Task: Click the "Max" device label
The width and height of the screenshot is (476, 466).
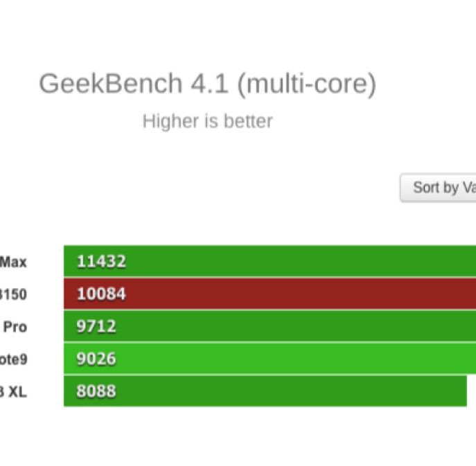Action: (14, 262)
